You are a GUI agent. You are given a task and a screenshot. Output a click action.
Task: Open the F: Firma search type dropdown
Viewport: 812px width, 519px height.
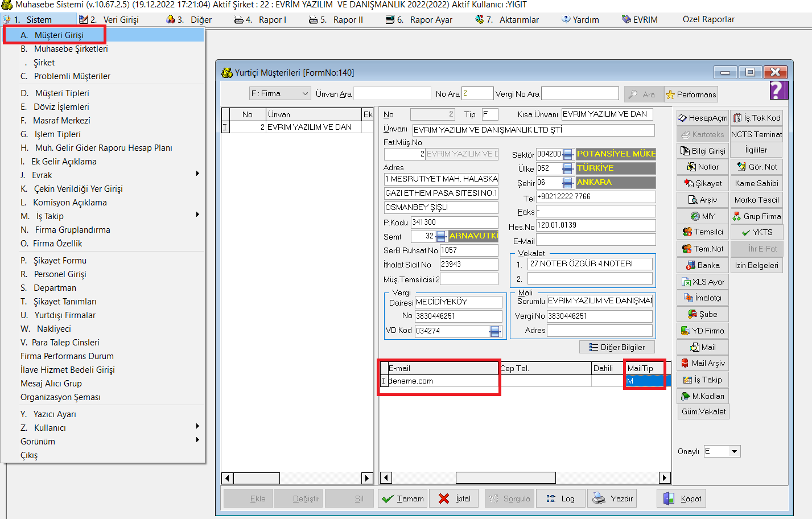pos(280,93)
